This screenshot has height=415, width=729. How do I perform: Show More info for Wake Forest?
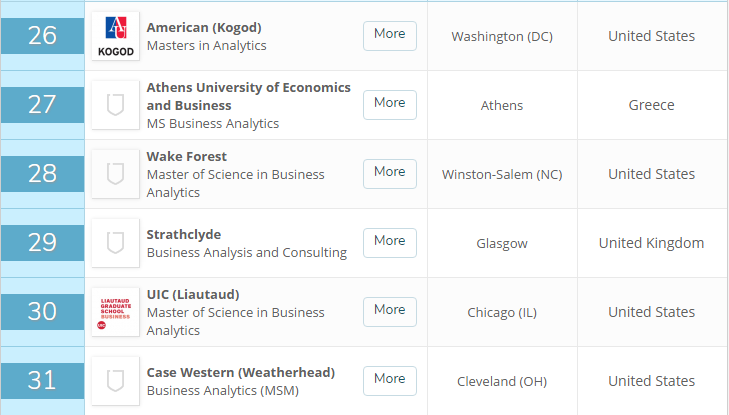point(389,173)
